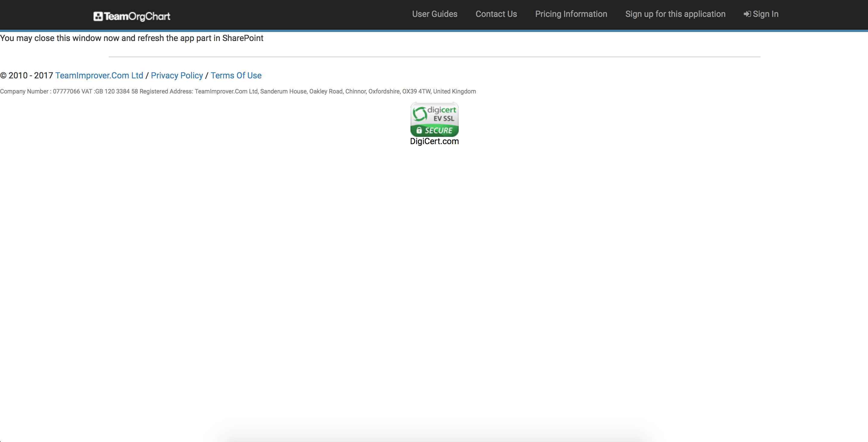The width and height of the screenshot is (868, 442).
Task: Click the company registered address line
Action: pos(238,91)
